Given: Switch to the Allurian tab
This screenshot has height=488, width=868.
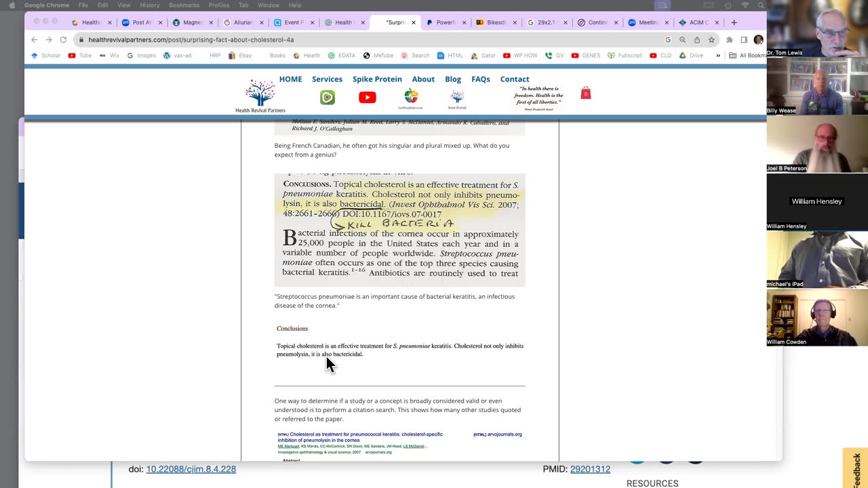Looking at the screenshot, I should pos(242,22).
